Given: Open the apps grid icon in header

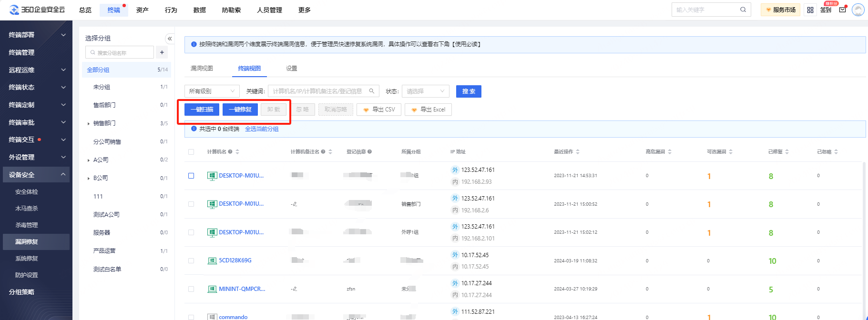Looking at the screenshot, I should point(810,10).
